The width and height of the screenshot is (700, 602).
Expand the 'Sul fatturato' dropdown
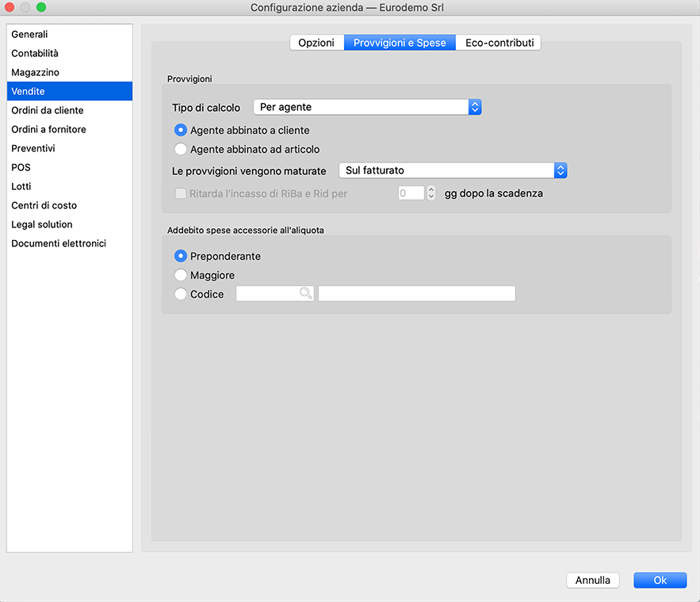(x=453, y=170)
